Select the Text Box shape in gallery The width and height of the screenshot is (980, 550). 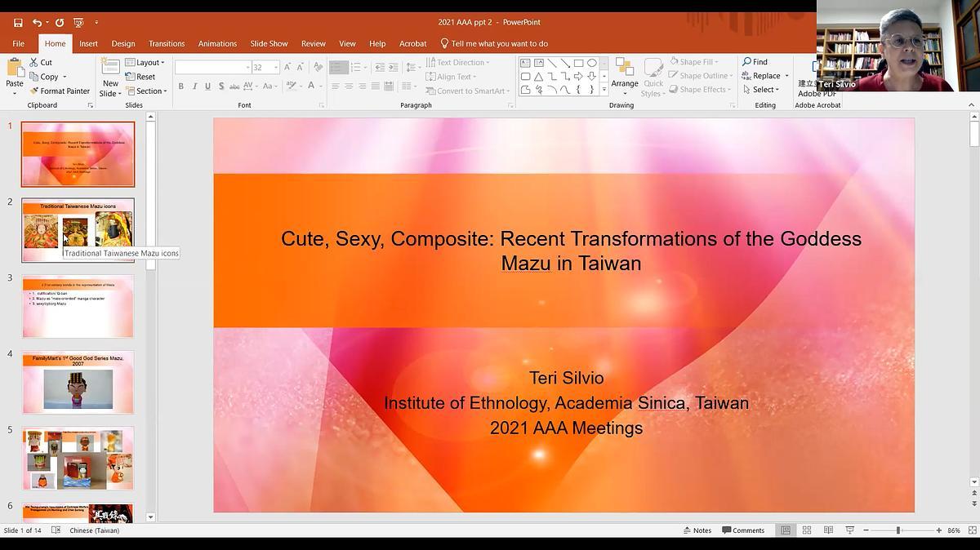tap(525, 63)
